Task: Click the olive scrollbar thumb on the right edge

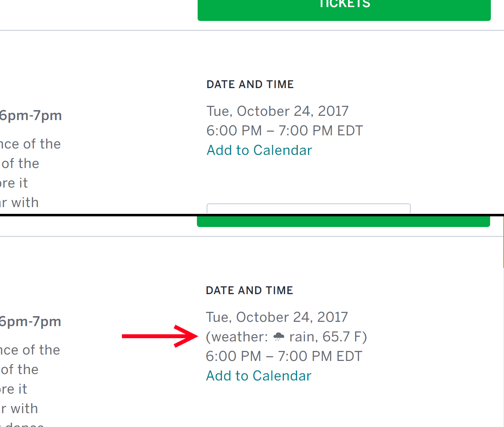Action: pos(503,242)
